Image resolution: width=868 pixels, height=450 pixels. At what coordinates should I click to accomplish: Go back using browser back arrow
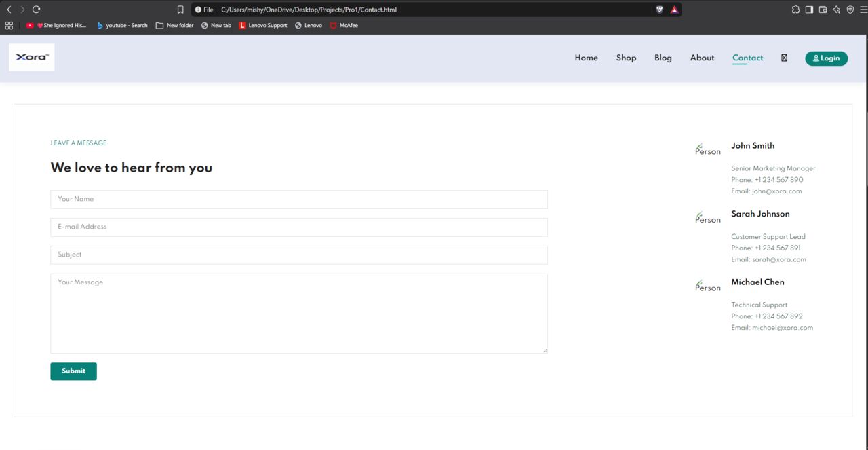tap(9, 10)
